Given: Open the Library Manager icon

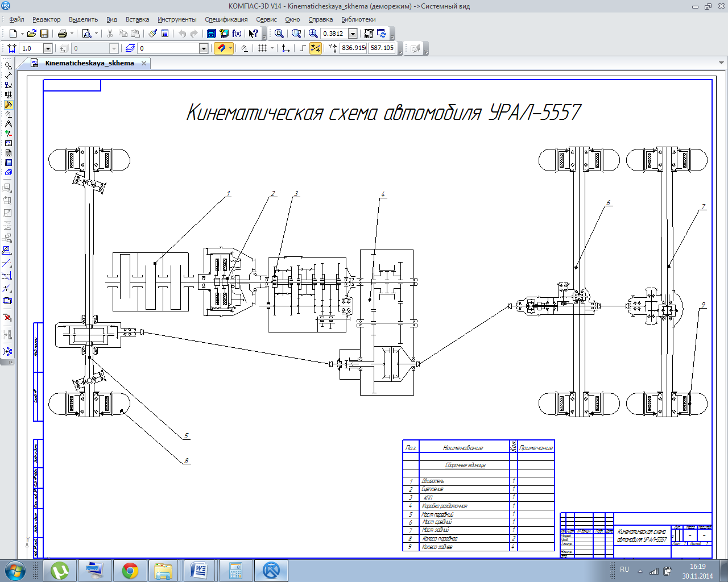Looking at the screenshot, I should coord(212,34).
